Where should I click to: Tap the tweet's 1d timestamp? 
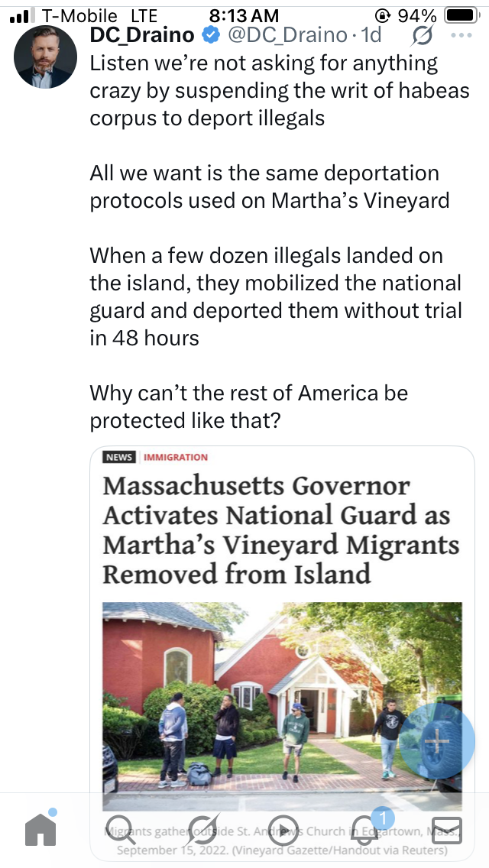tap(371, 35)
